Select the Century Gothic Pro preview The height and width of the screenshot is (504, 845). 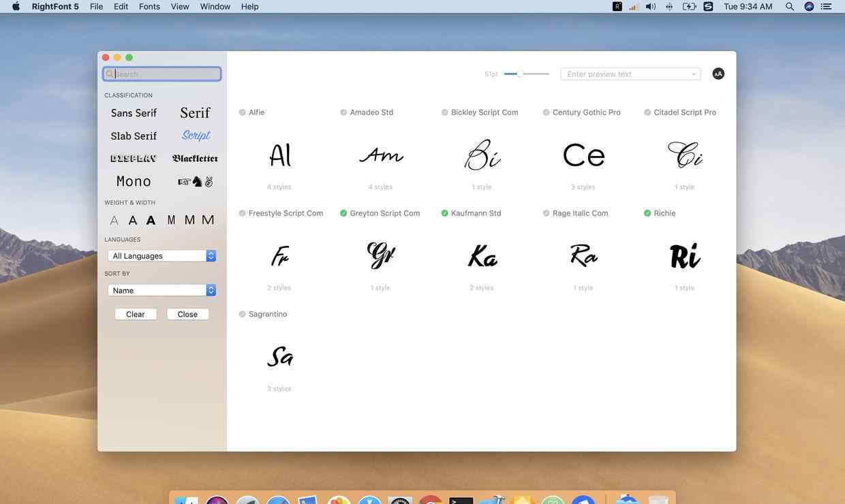pyautogui.click(x=584, y=155)
